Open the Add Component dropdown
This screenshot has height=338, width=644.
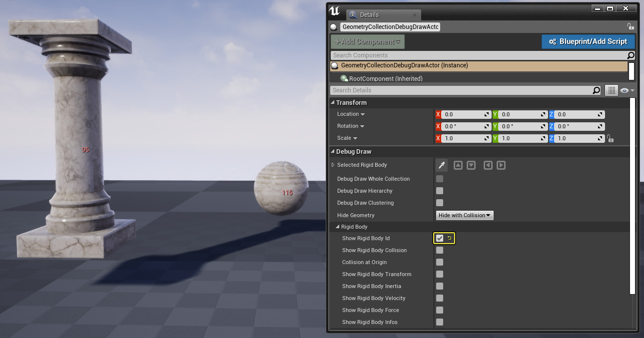point(367,41)
